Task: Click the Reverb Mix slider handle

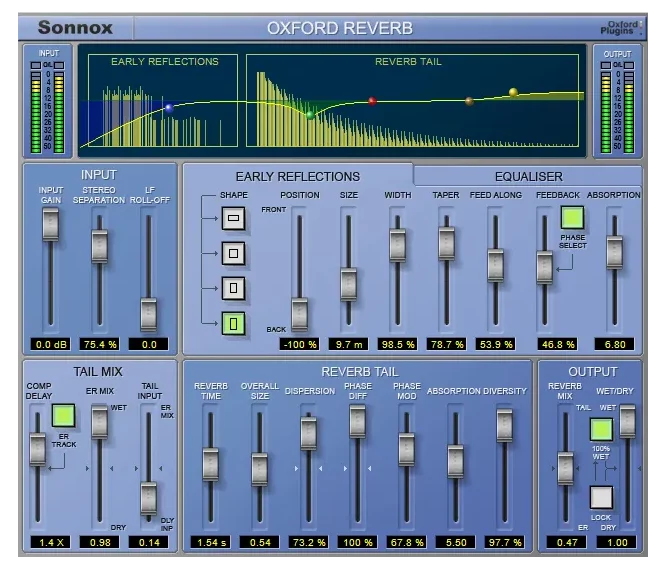Action: click(565, 469)
